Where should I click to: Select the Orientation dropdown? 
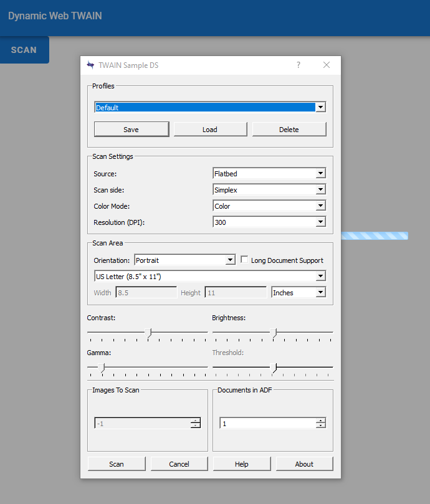click(230, 260)
